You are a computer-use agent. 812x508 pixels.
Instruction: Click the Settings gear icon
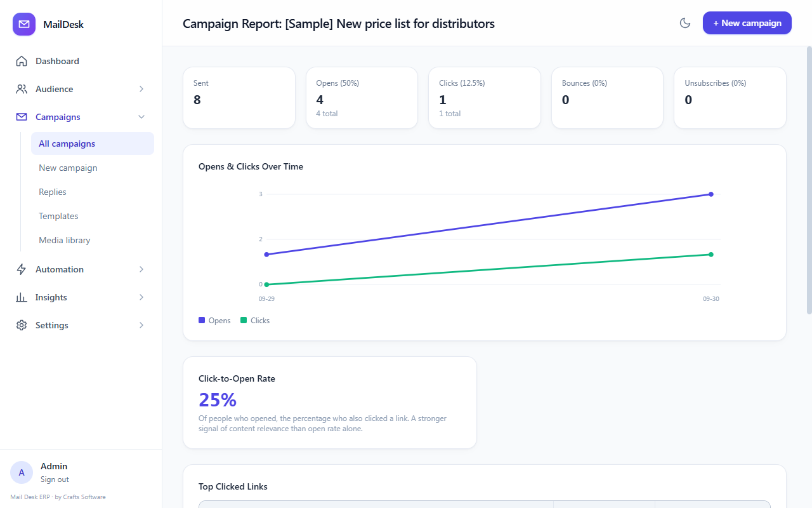22,325
